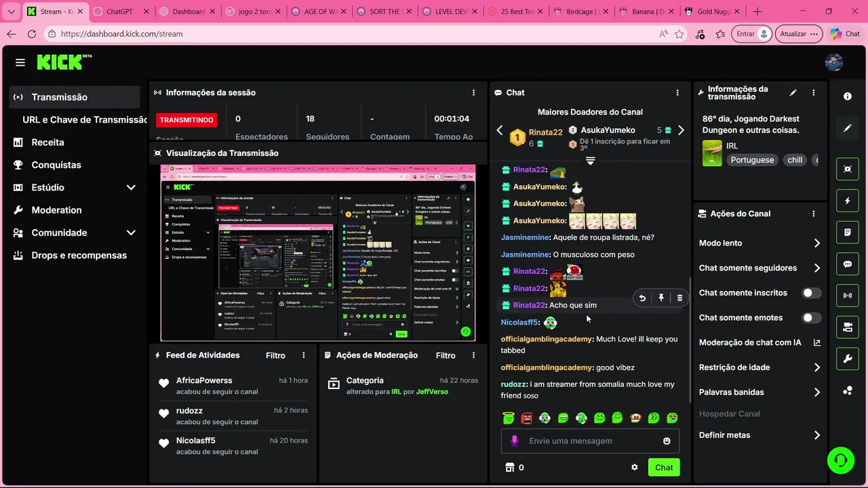Image resolution: width=868 pixels, height=488 pixels.
Task: Show next top donors with right arrow
Action: (681, 130)
